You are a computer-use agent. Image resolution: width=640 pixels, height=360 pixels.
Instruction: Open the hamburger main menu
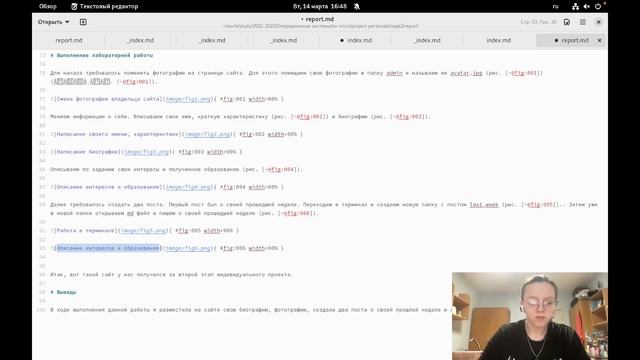583,22
